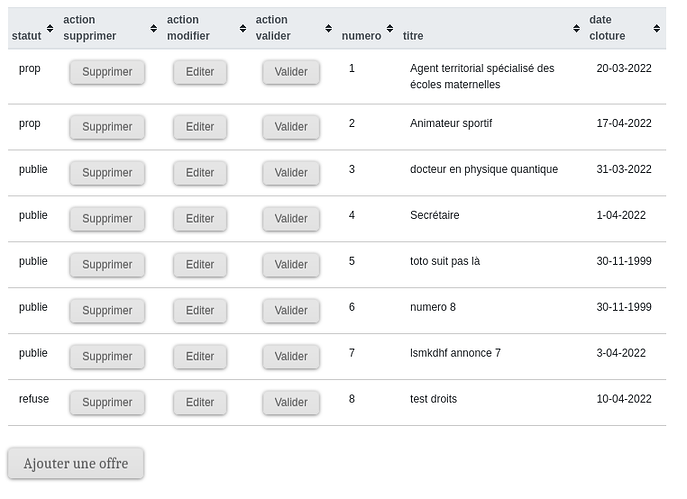Screen dimensions: 687x499
Task: Delete the Secrétaire offer
Action: (107, 219)
